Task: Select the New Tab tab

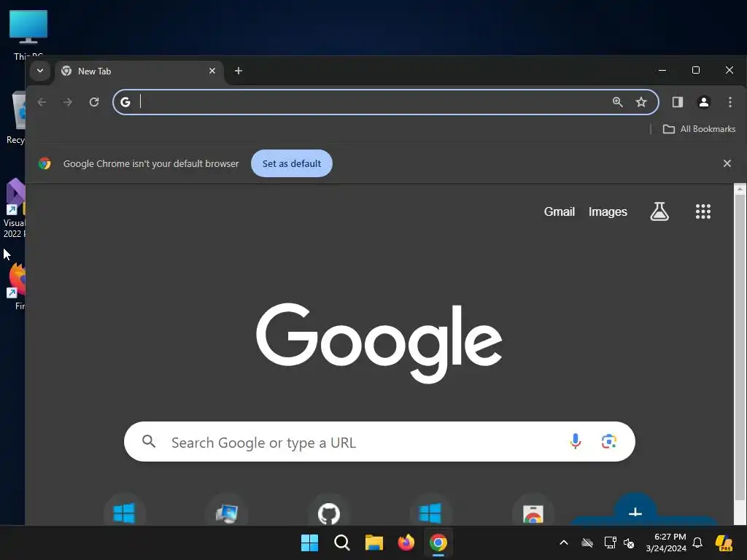Action: (x=138, y=71)
